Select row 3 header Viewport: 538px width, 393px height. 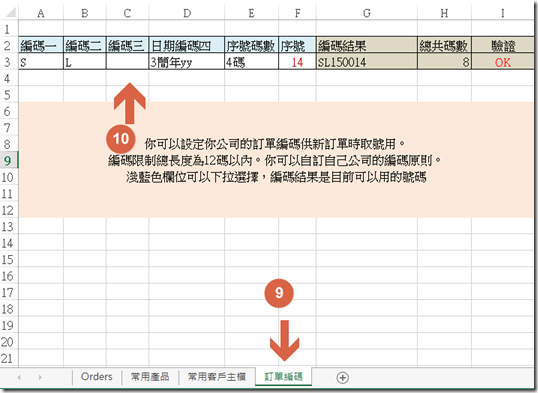coord(8,62)
